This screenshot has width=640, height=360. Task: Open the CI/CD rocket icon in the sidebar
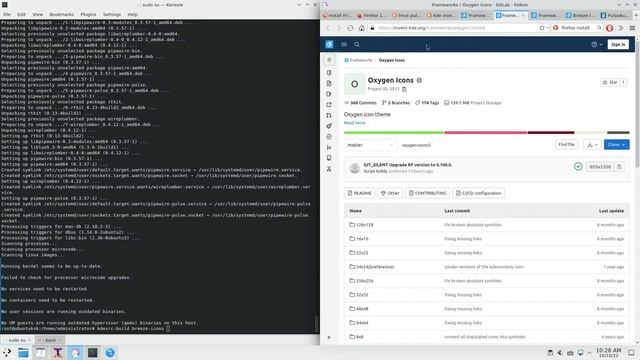329,126
